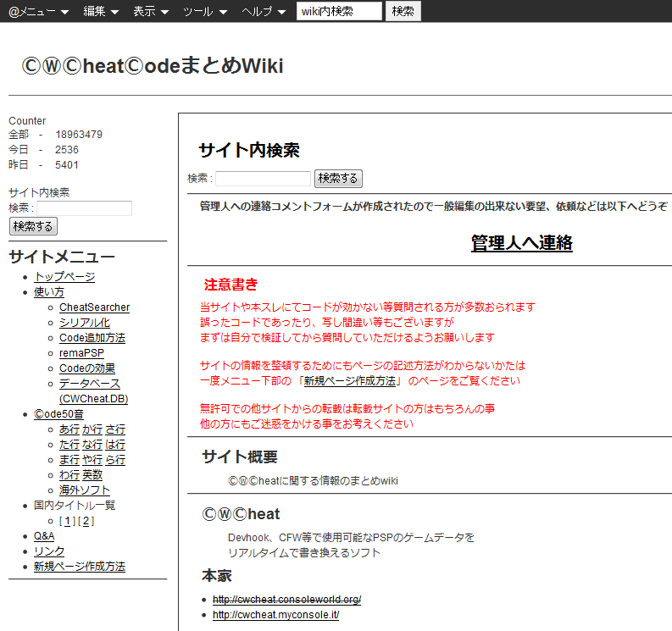The height and width of the screenshot is (631, 672).
Task: Open the remaPSP link
Action: coord(81,353)
